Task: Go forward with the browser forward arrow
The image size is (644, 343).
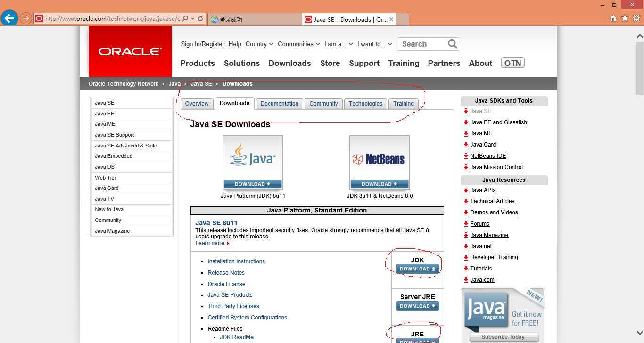Action: 25,19
